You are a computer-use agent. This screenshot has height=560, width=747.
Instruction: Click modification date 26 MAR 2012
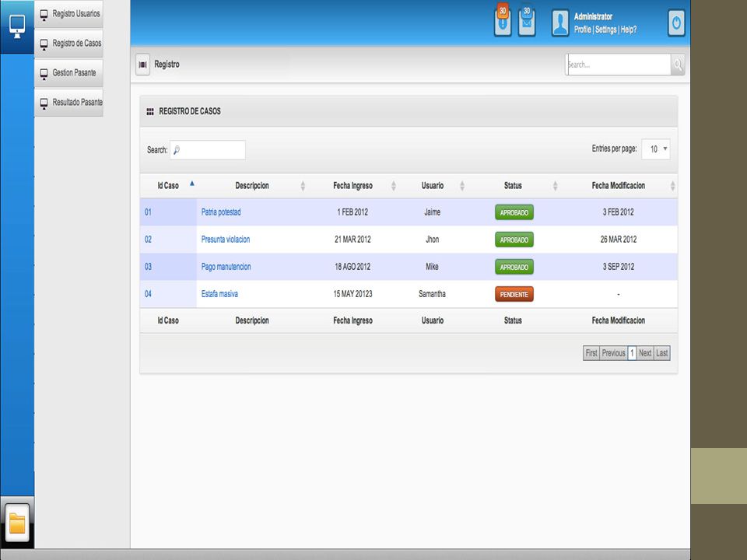[x=619, y=240]
